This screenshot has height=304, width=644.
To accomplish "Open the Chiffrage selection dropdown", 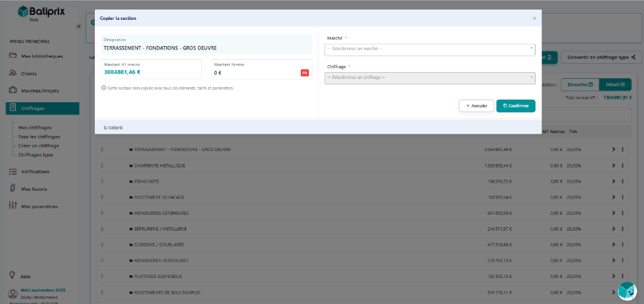I will tap(429, 78).
